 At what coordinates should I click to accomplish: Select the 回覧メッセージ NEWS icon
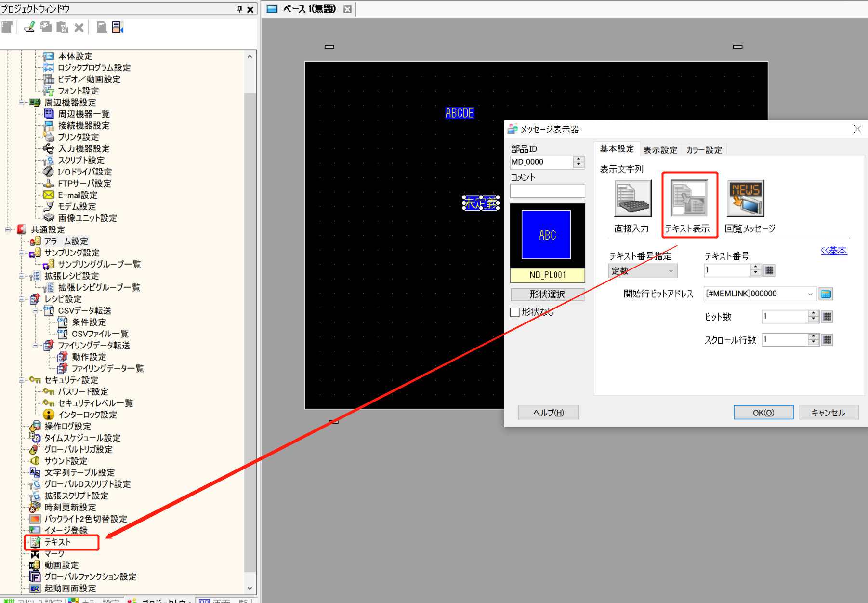pyautogui.click(x=746, y=199)
